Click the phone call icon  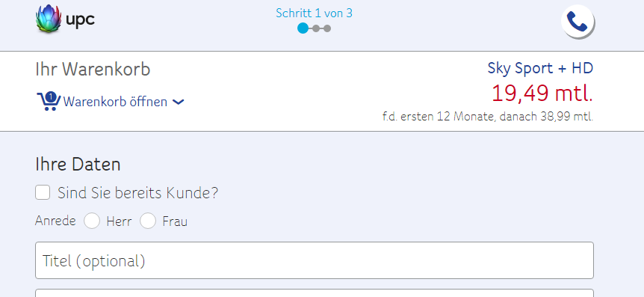click(577, 22)
